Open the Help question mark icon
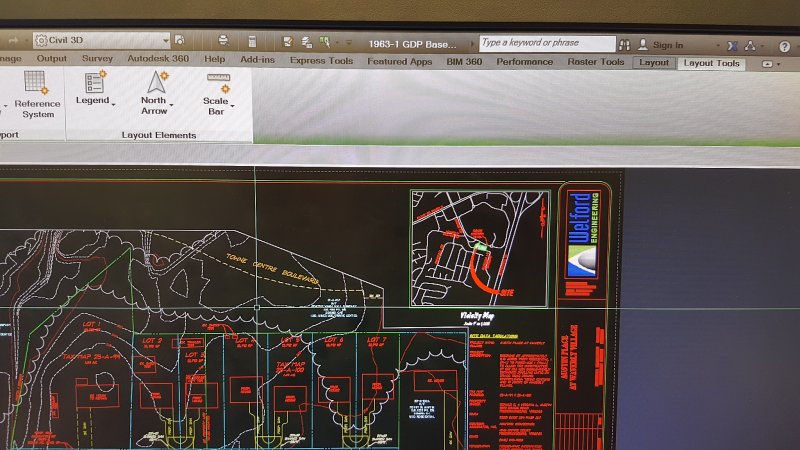The height and width of the screenshot is (450, 800). coord(784,47)
